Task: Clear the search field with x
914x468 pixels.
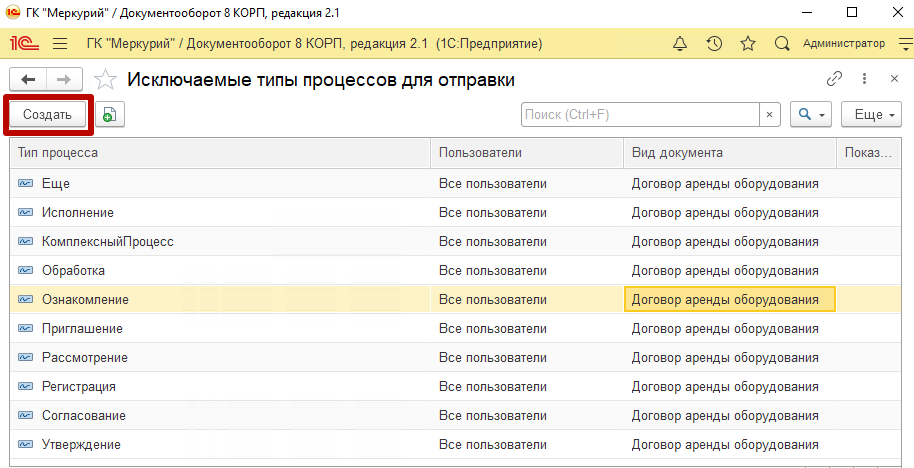Action: pos(769,114)
